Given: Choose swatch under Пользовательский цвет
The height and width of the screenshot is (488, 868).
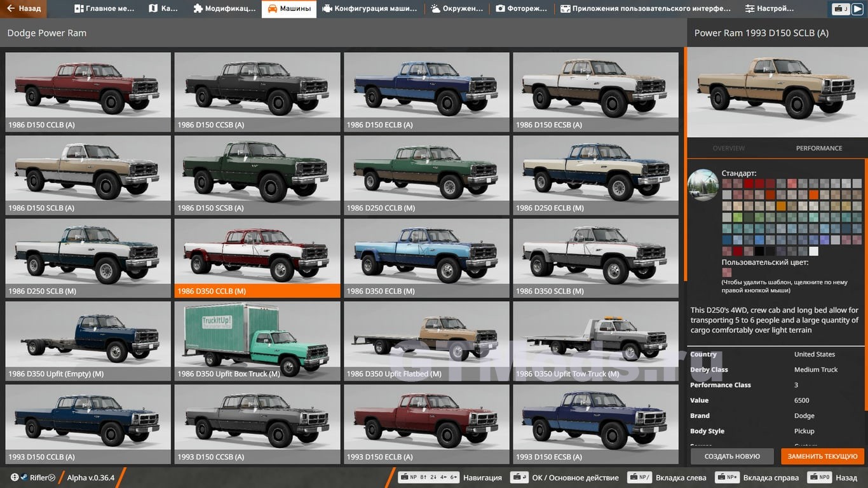Looking at the screenshot, I should click(x=726, y=273).
